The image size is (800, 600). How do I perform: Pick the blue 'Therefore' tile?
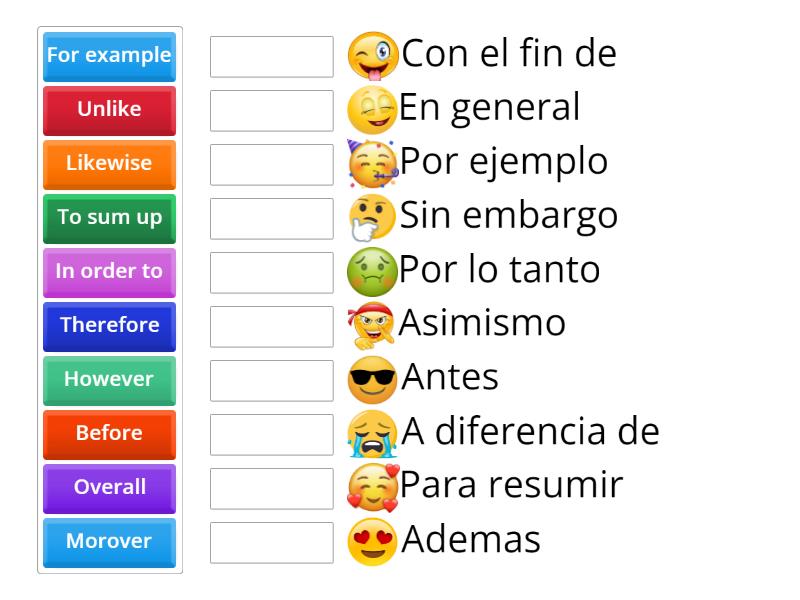110,326
